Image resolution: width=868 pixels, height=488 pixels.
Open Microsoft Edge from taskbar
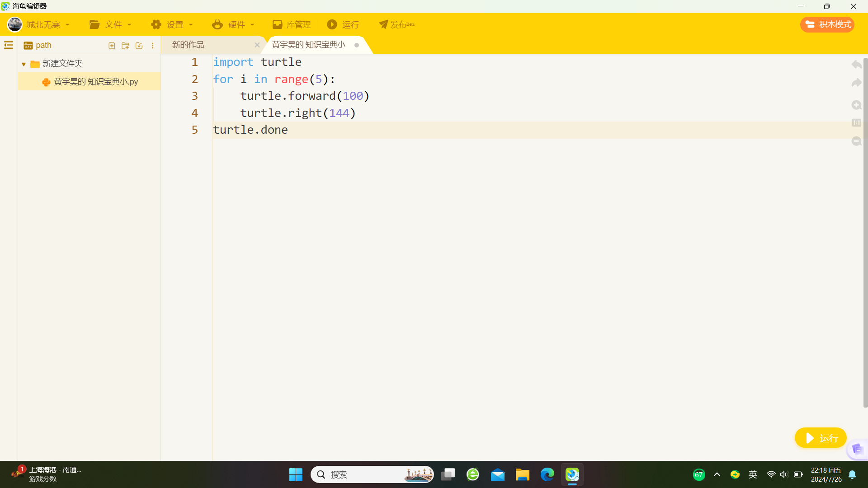(x=547, y=474)
